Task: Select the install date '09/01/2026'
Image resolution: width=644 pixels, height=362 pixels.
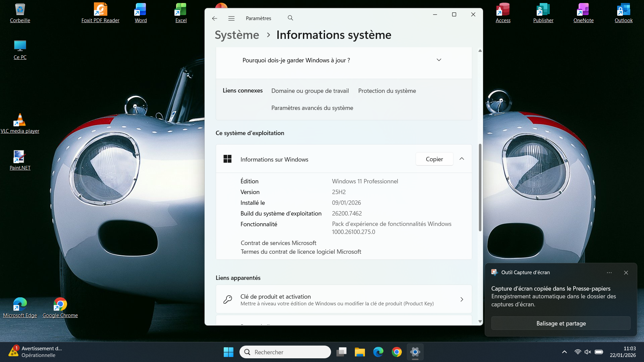Action: coord(346,203)
